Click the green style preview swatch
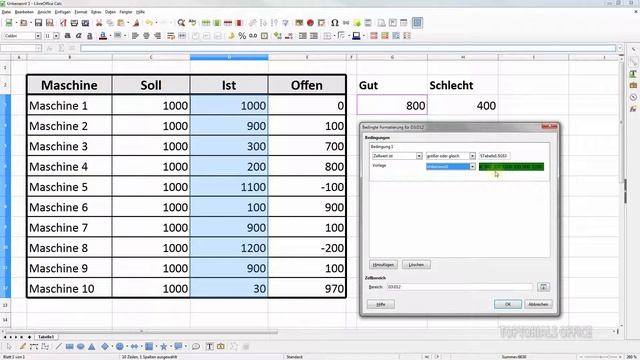 511,167
